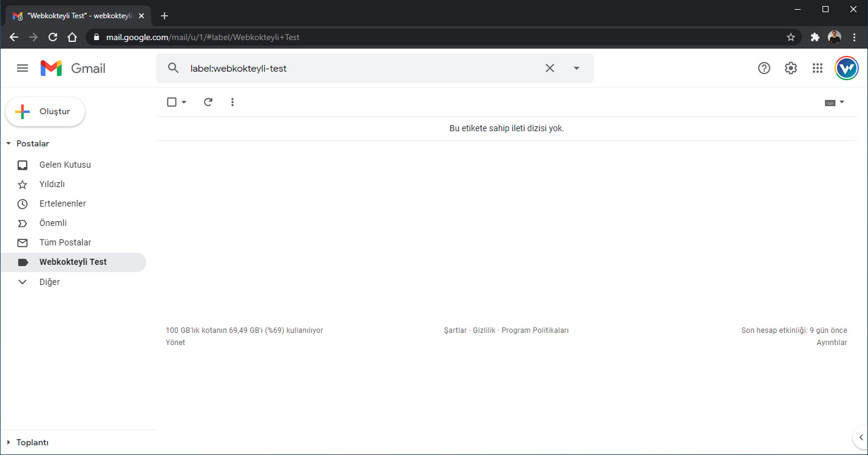Open the Google apps grid icon
The height and width of the screenshot is (455, 868).
(x=818, y=68)
